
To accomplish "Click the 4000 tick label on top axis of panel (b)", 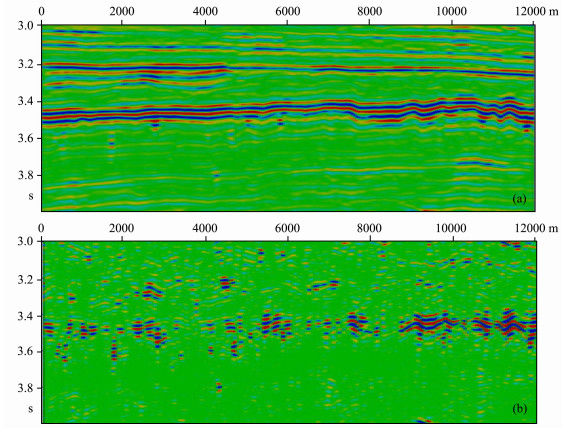I will click(205, 228).
